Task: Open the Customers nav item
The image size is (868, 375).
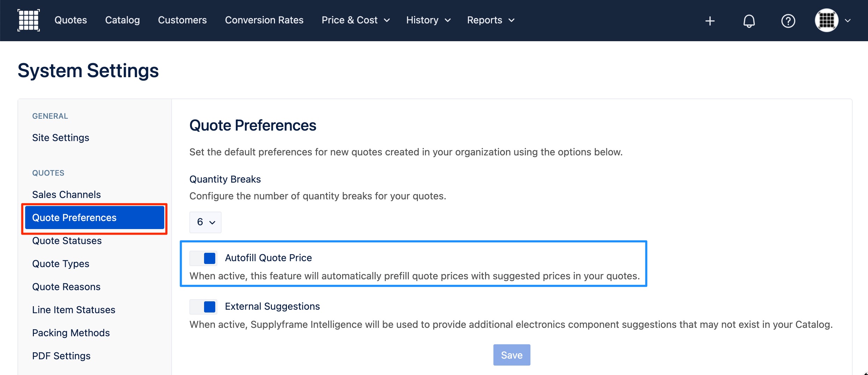Action: (x=182, y=20)
